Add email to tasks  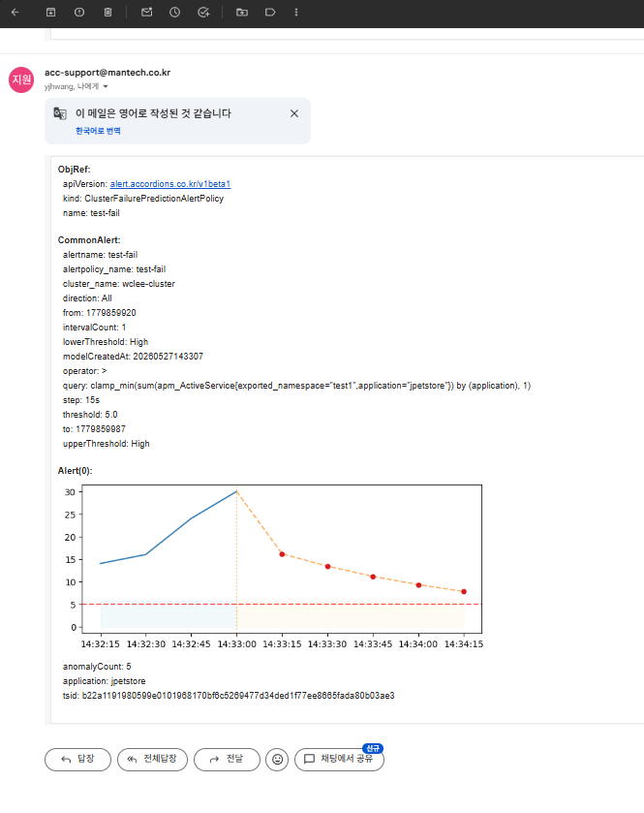click(203, 12)
